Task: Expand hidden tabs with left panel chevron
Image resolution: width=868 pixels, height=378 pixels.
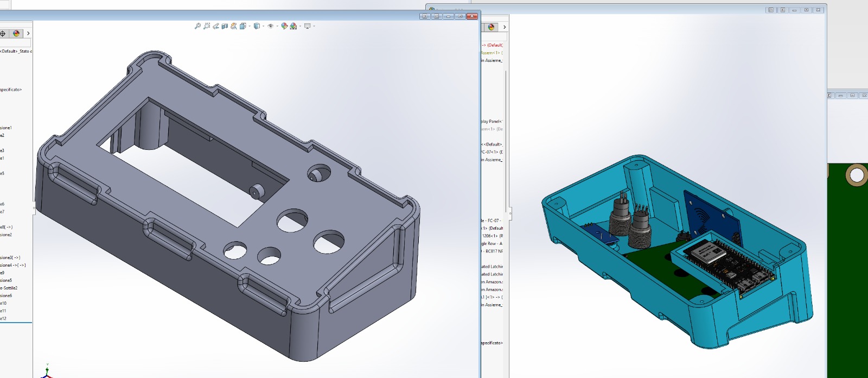Action: [x=28, y=34]
